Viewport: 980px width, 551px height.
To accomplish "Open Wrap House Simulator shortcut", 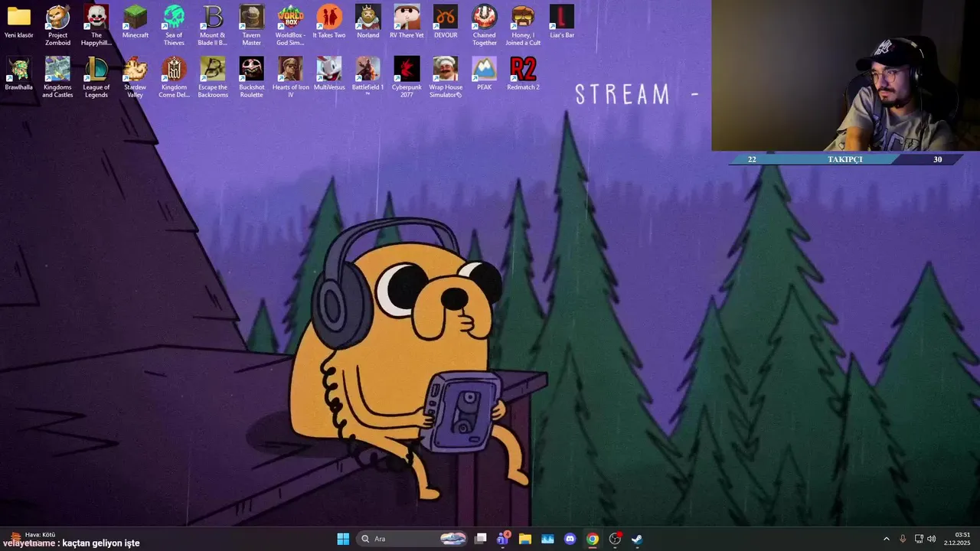I will click(446, 77).
